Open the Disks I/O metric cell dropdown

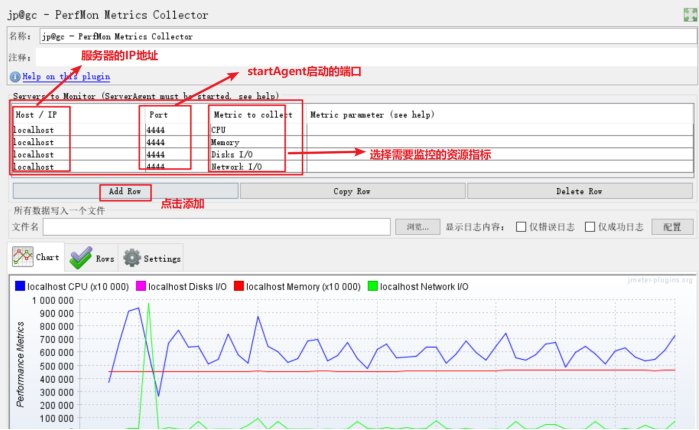(257, 154)
